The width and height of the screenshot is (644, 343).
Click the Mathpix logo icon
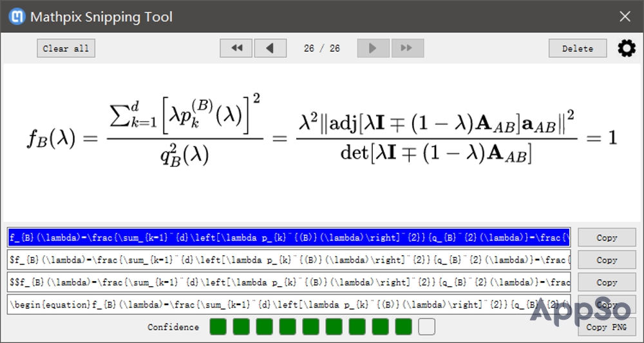click(17, 17)
